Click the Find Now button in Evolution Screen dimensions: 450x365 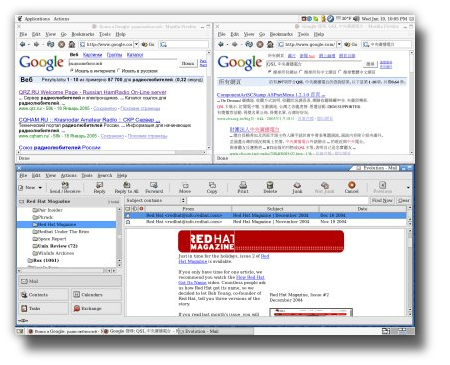pyautogui.click(x=382, y=200)
